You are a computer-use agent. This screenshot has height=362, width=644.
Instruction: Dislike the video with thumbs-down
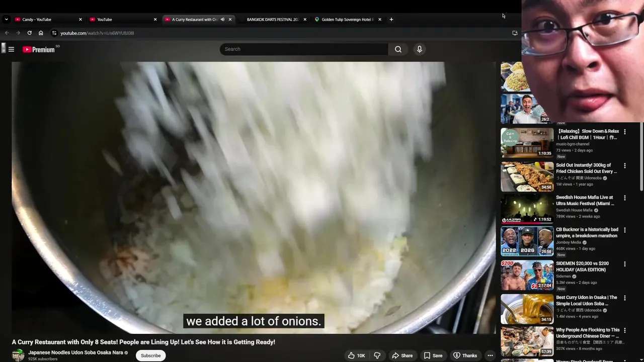tap(377, 355)
